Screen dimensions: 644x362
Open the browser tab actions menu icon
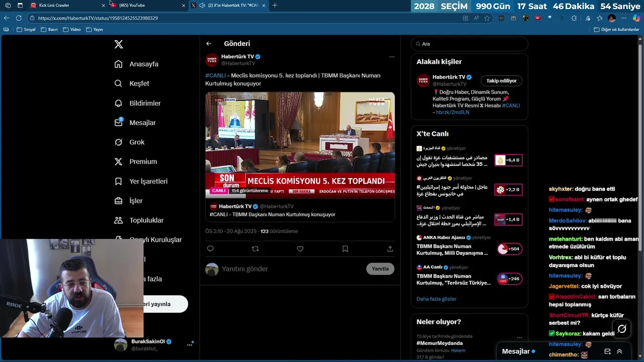(20, 5)
